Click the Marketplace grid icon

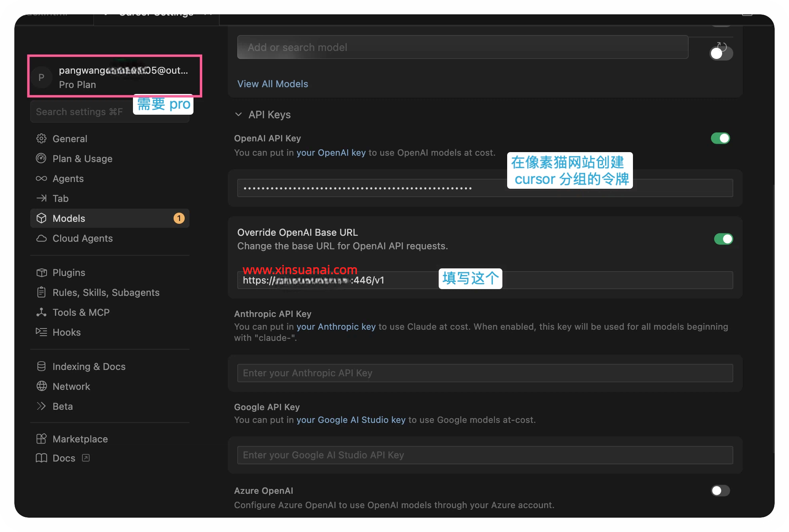(41, 439)
